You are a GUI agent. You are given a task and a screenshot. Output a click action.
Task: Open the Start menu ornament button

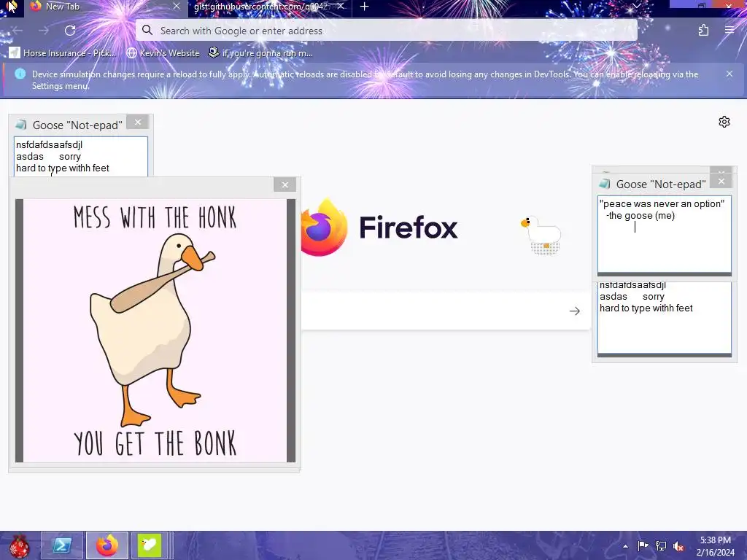point(19,545)
